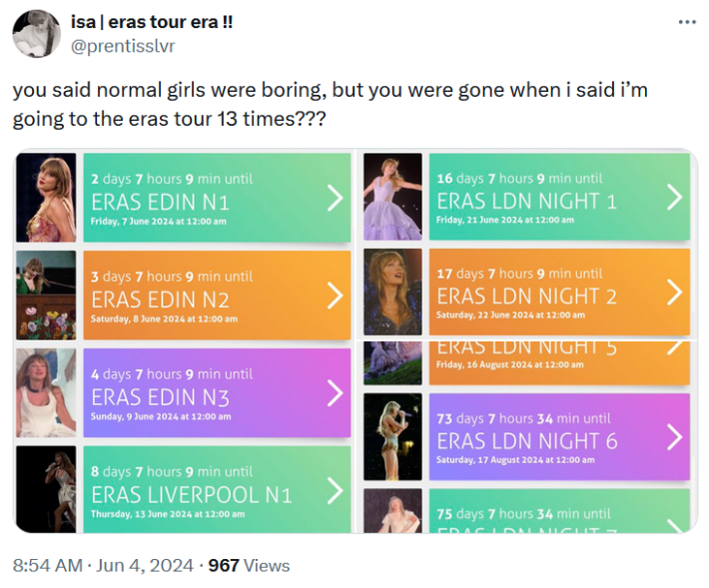Viewport: 709px width, 588px height.
Task: Open the tweet's three-dot more menu
Action: tap(687, 22)
